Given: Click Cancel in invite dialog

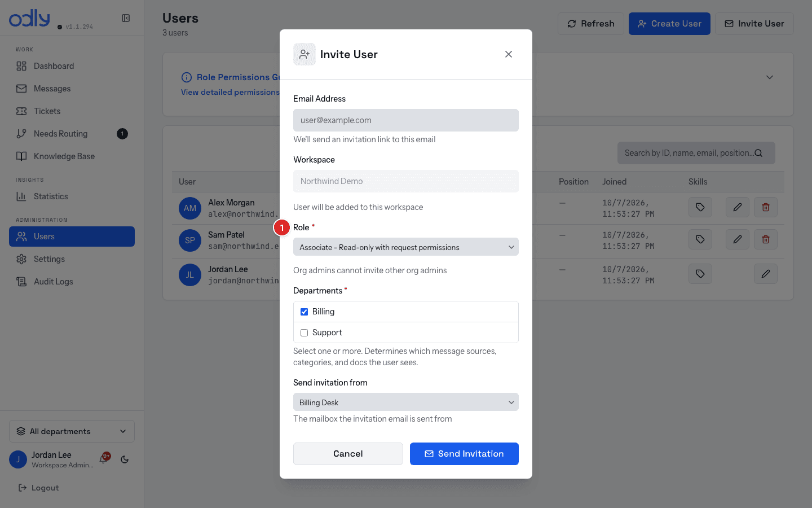Looking at the screenshot, I should pyautogui.click(x=348, y=454).
